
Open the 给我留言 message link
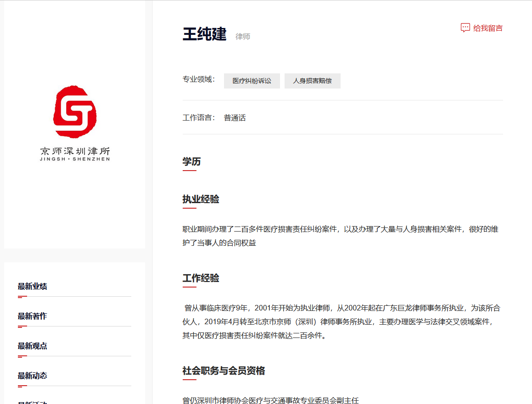[482, 28]
